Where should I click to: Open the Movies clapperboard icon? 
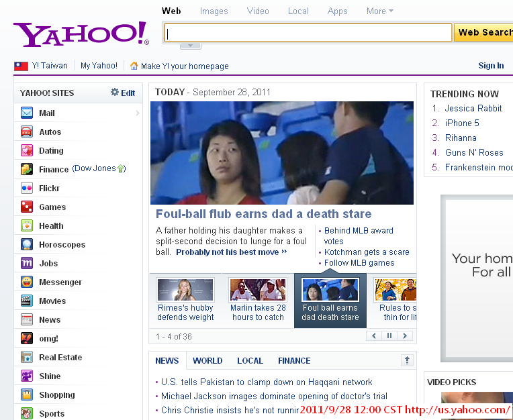pyautogui.click(x=27, y=301)
